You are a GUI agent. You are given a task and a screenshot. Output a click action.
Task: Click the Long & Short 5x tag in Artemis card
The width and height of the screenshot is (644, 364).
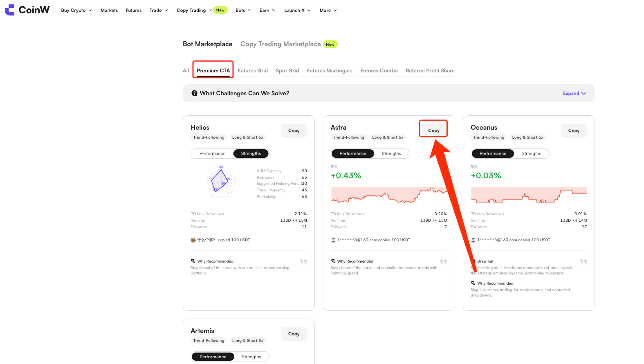[248, 341]
